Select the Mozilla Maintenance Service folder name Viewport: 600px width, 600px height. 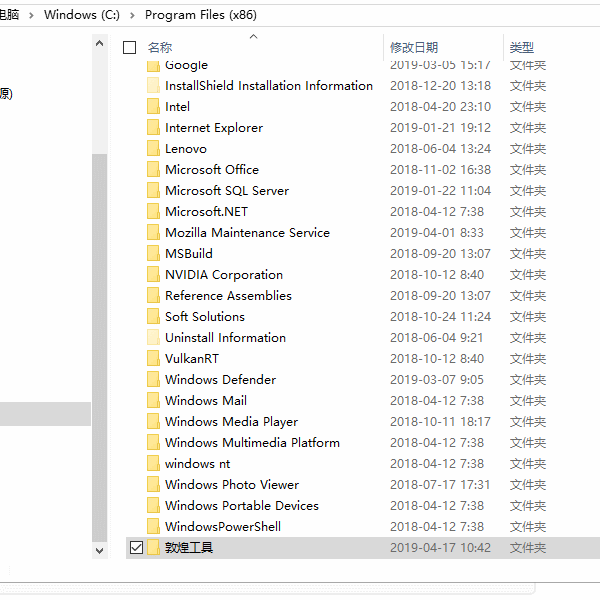[x=248, y=233]
